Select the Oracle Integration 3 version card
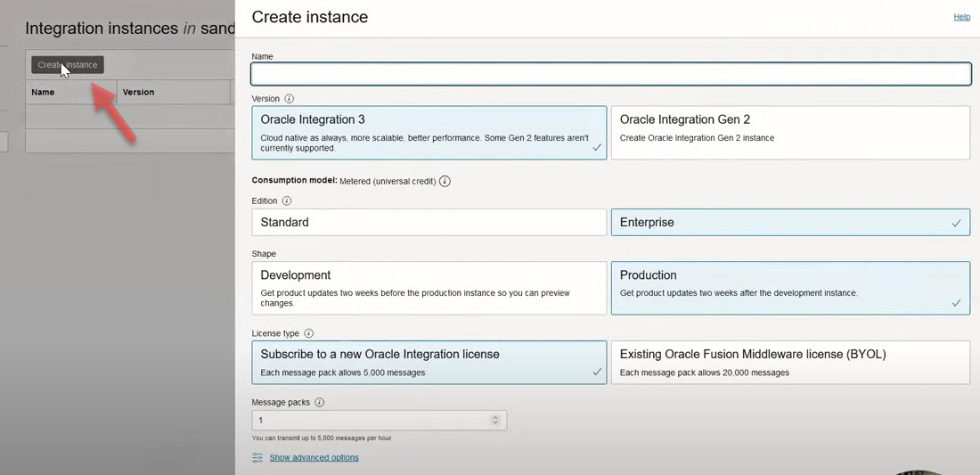 429,133
